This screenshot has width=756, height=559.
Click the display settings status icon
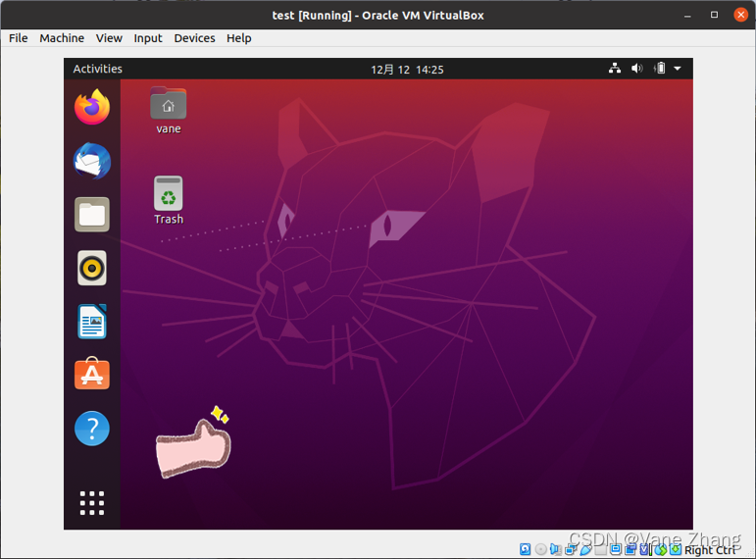coord(616,549)
